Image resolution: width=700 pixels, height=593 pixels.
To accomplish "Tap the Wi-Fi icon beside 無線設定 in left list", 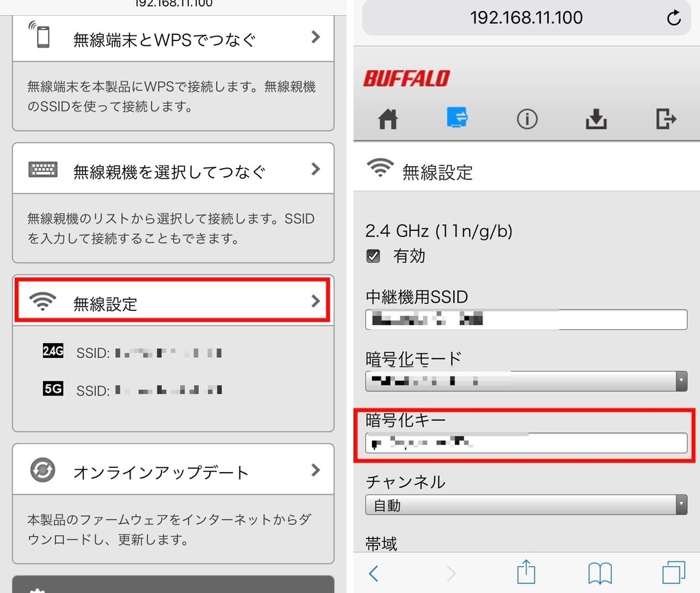I will [42, 302].
